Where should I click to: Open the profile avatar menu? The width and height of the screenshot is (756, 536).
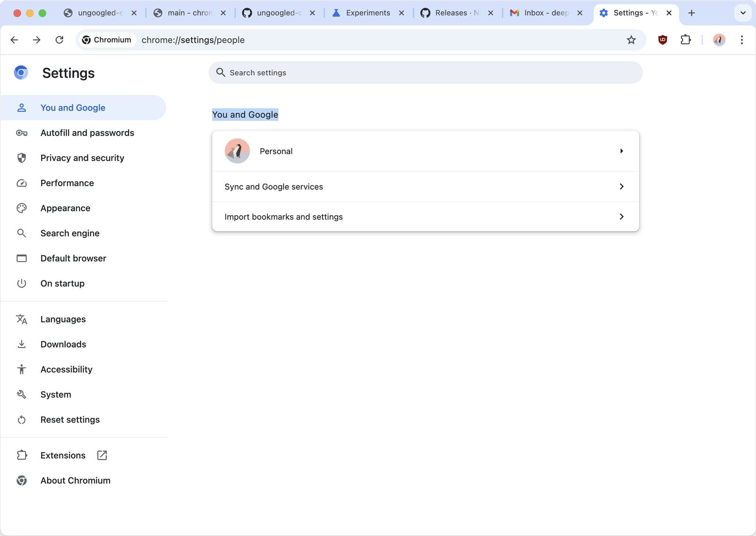719,40
